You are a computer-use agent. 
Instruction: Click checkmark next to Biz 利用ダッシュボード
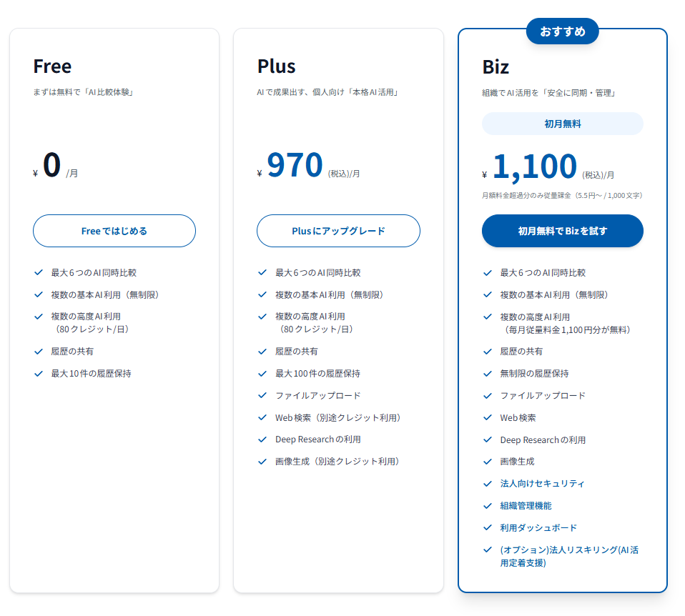[488, 528]
